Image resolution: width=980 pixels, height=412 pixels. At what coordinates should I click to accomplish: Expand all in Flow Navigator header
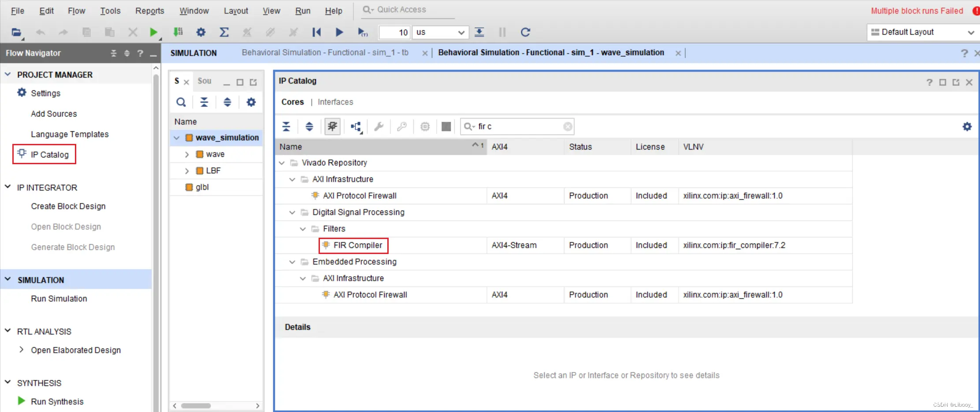pos(127,53)
